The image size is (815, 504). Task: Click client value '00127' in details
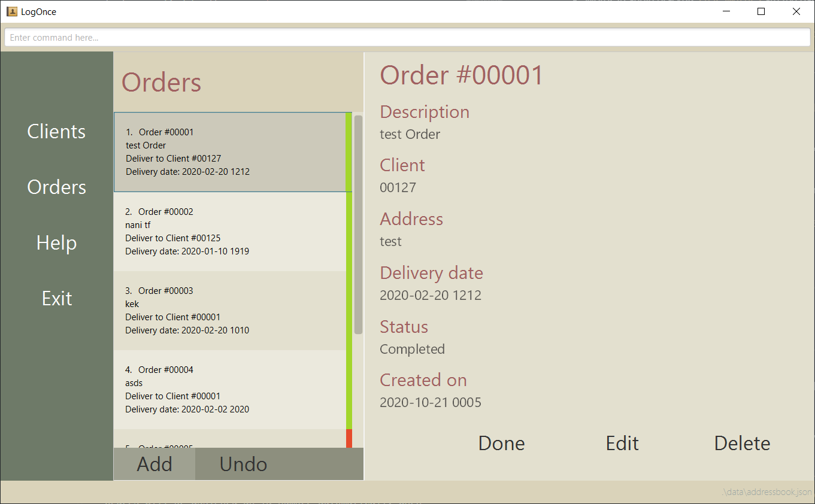pyautogui.click(x=398, y=187)
